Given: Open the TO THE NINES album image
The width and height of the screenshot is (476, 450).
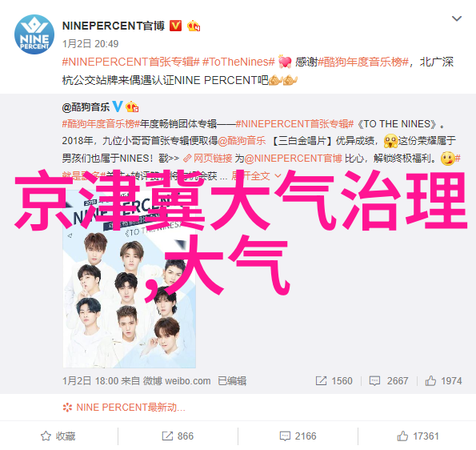Looking at the screenshot, I should click(130, 279).
